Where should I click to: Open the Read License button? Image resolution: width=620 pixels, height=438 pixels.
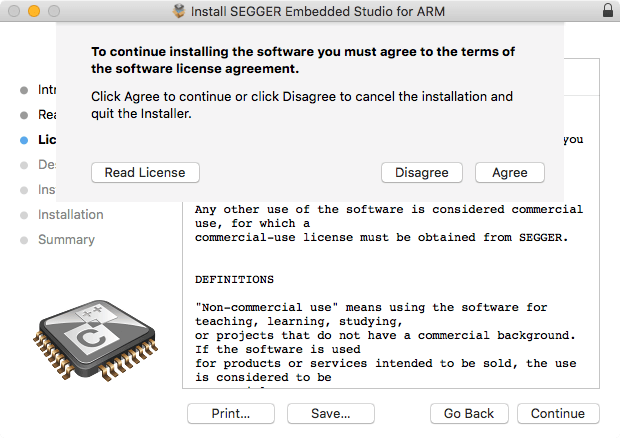pos(145,172)
